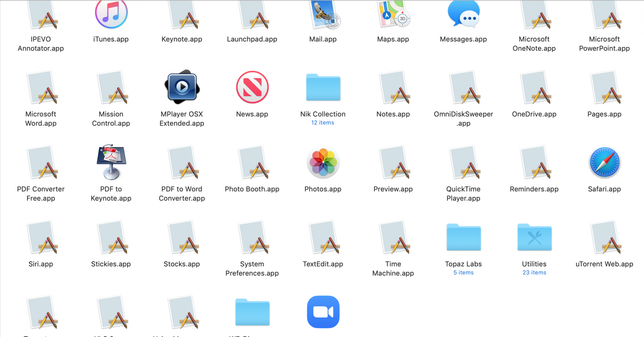The height and width of the screenshot is (337, 644).
Task: Click the PDF to Word Converter.app icon
Action: 184,162
